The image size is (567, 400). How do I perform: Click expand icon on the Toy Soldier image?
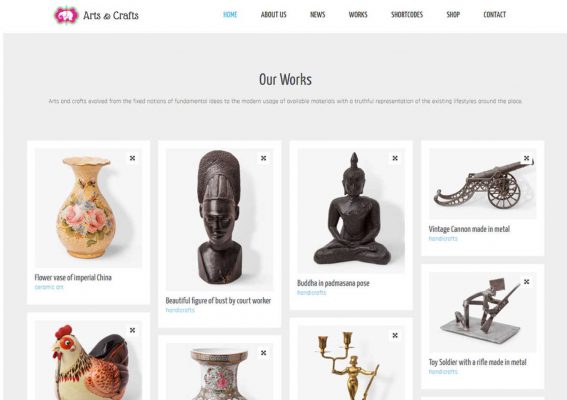(x=526, y=281)
